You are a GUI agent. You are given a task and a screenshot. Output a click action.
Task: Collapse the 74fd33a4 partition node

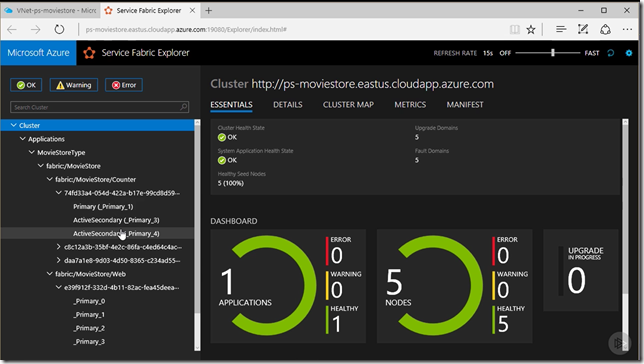pyautogui.click(x=59, y=193)
